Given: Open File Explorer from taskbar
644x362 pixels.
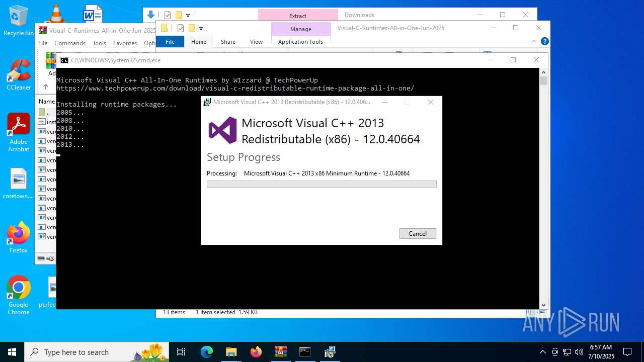Looking at the screenshot, I should (231, 352).
